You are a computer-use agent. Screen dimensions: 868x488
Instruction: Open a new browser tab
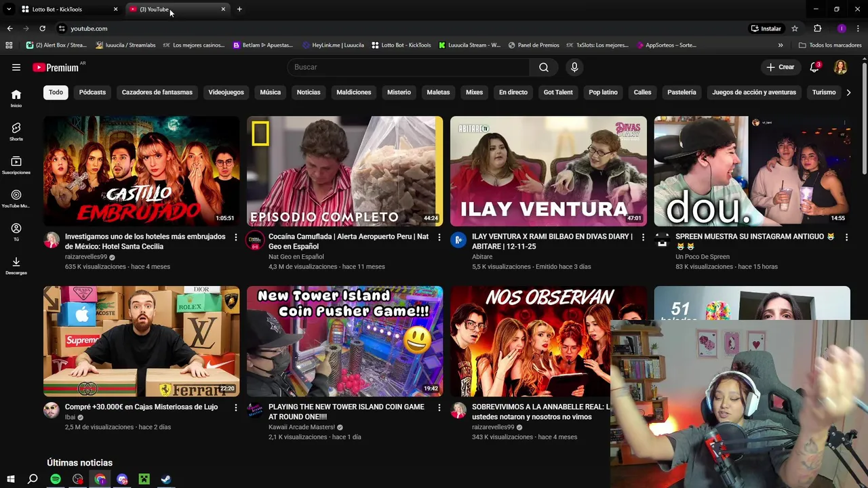(239, 9)
